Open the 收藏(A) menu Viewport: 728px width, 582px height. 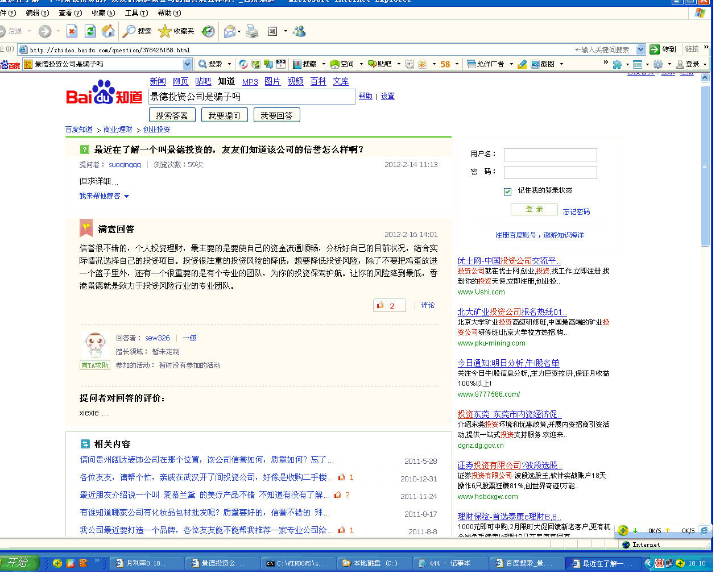pyautogui.click(x=103, y=13)
